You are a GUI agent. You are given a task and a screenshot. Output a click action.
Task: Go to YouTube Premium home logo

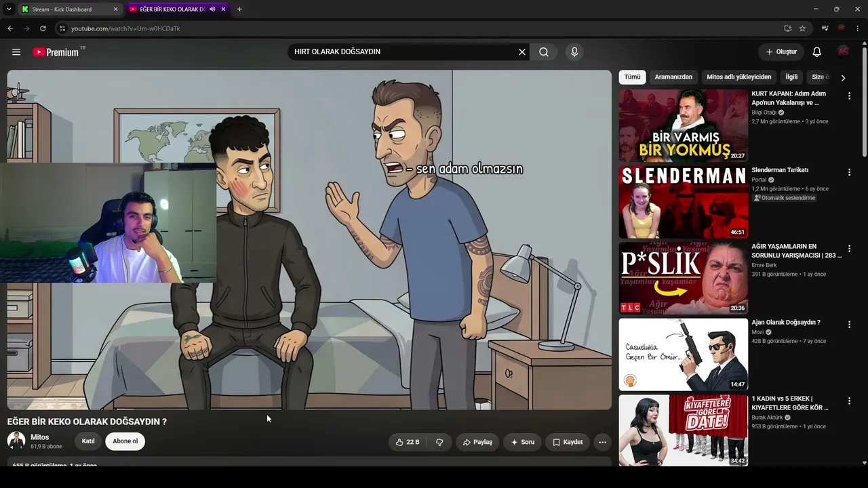pos(56,52)
